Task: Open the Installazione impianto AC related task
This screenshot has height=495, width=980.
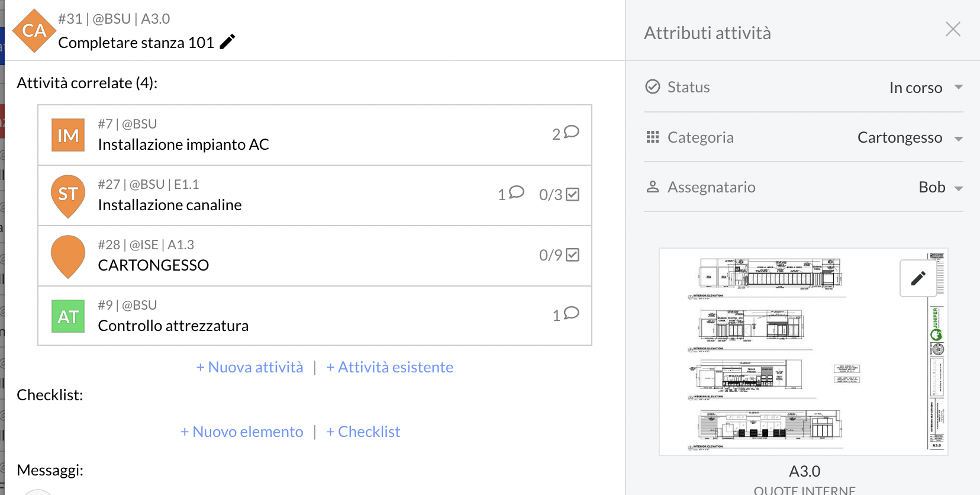Action: click(x=315, y=135)
